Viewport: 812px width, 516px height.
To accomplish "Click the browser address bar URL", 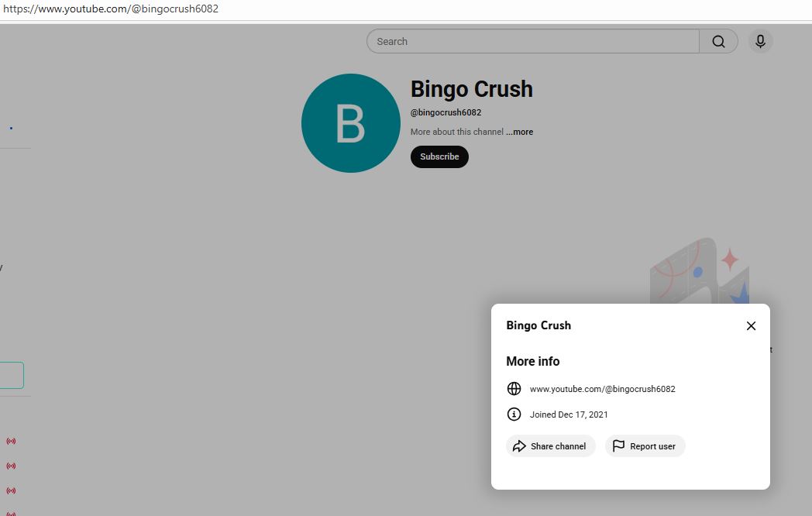I will click(x=111, y=9).
